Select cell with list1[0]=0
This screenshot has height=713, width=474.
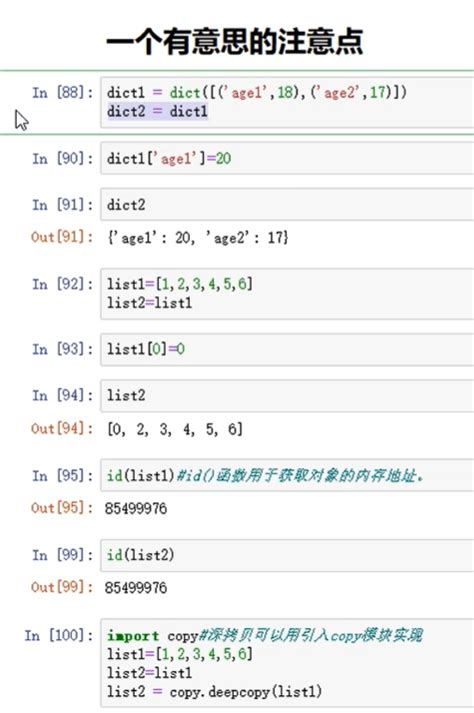pos(287,349)
